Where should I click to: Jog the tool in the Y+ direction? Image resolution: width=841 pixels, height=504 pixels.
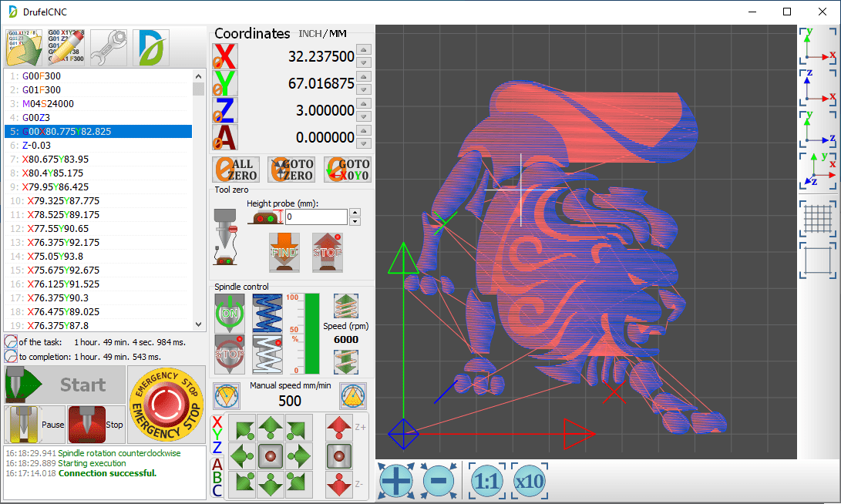point(271,428)
